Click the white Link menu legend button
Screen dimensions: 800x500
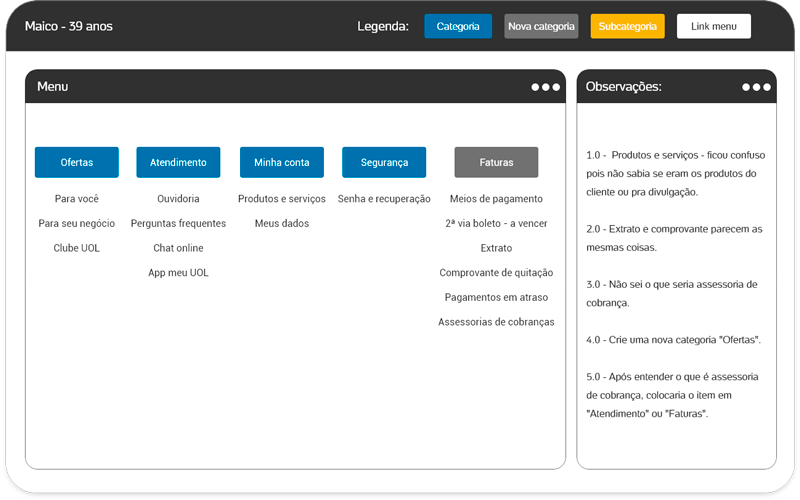(714, 26)
